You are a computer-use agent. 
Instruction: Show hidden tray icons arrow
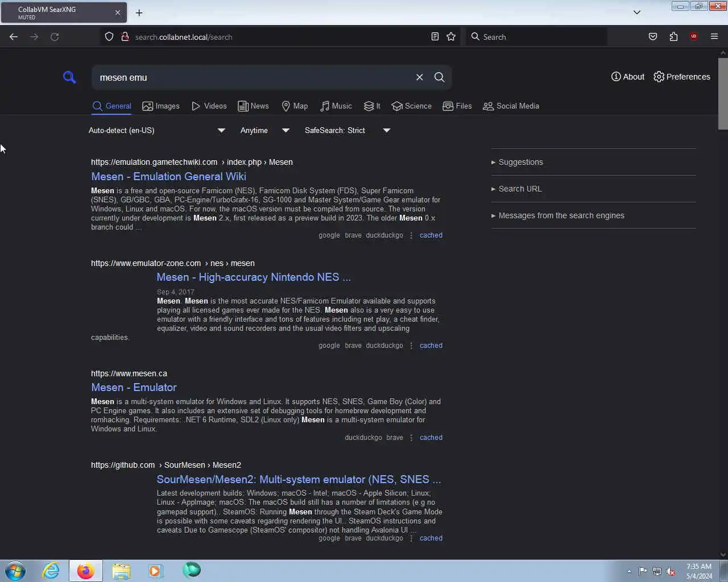click(629, 572)
